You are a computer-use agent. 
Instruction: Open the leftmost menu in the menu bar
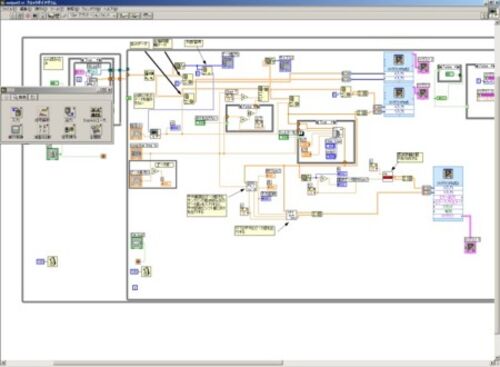tap(9, 9)
